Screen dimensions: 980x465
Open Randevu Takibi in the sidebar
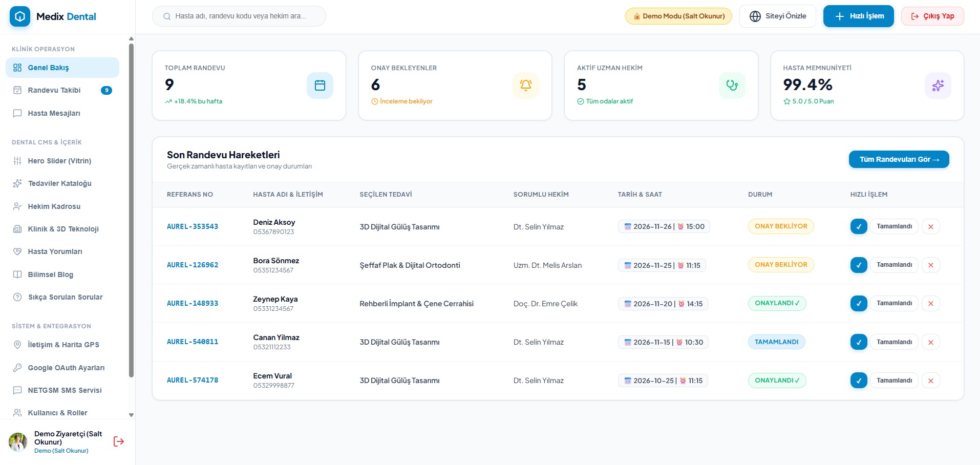tap(62, 90)
